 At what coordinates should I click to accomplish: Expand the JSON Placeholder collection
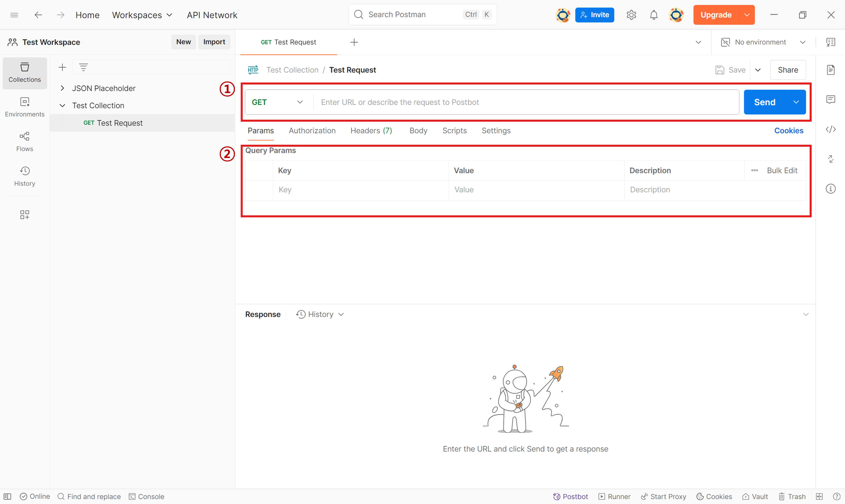point(62,88)
